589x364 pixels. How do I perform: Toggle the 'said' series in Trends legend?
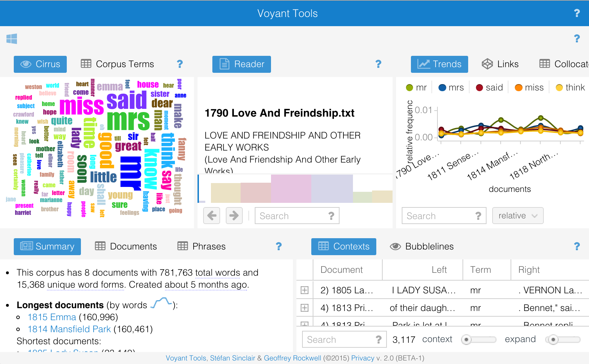coord(489,88)
